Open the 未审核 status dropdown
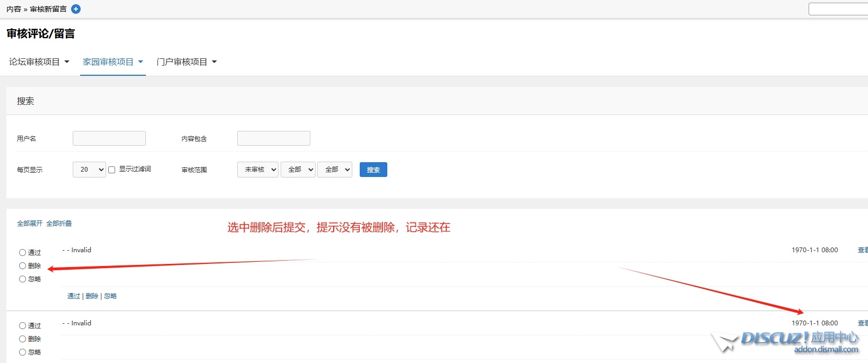This screenshot has width=868, height=363. pos(258,170)
